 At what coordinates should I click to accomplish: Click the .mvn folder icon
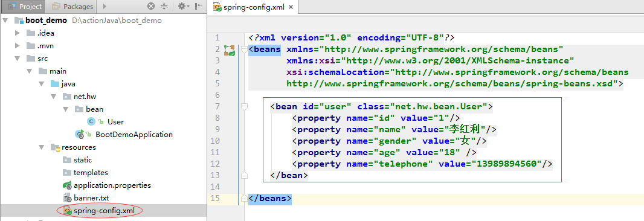[x=31, y=46]
